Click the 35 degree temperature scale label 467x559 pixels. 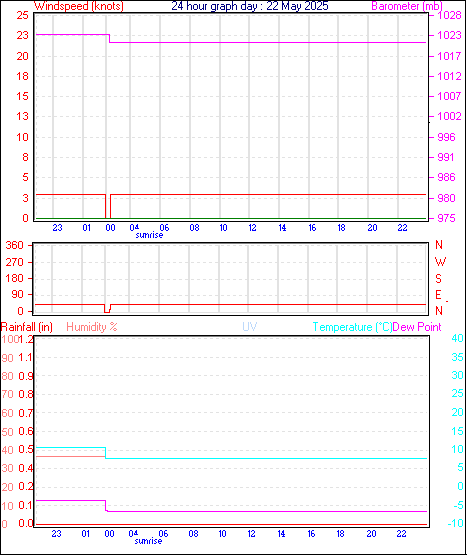[x=457, y=357]
